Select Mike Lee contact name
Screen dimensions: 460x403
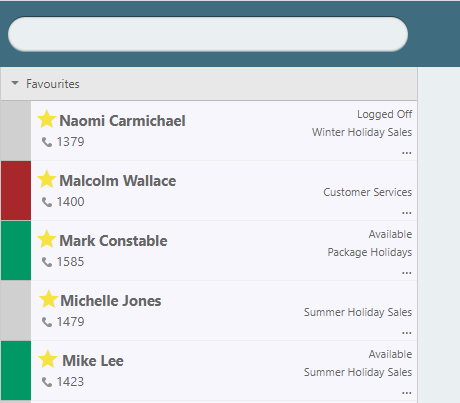(93, 361)
